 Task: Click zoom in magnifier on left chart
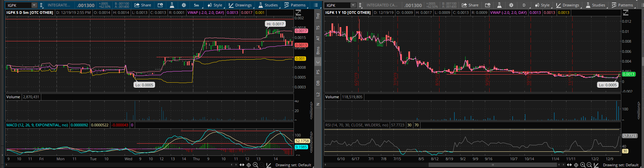click(x=255, y=165)
